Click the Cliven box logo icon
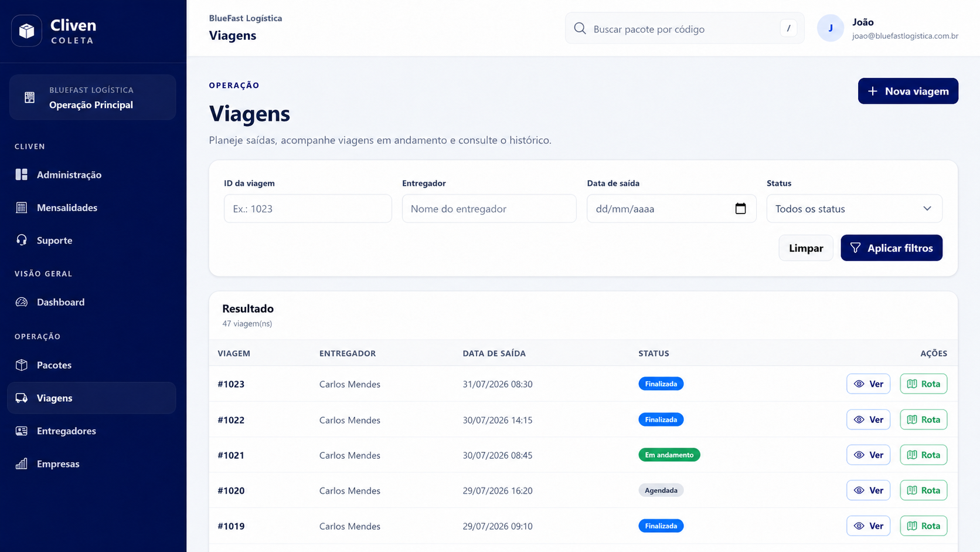980x552 pixels. click(x=26, y=31)
